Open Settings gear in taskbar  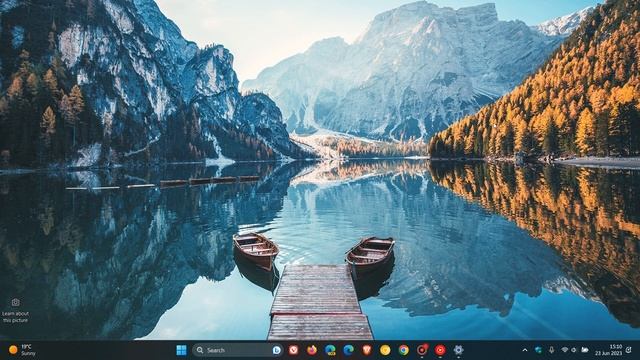point(458,350)
